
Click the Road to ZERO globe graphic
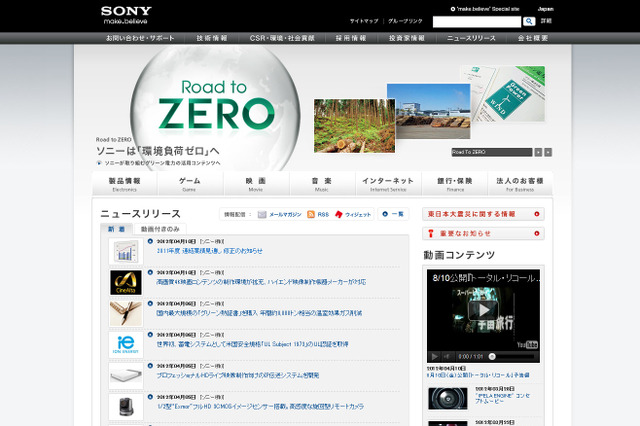(x=215, y=106)
